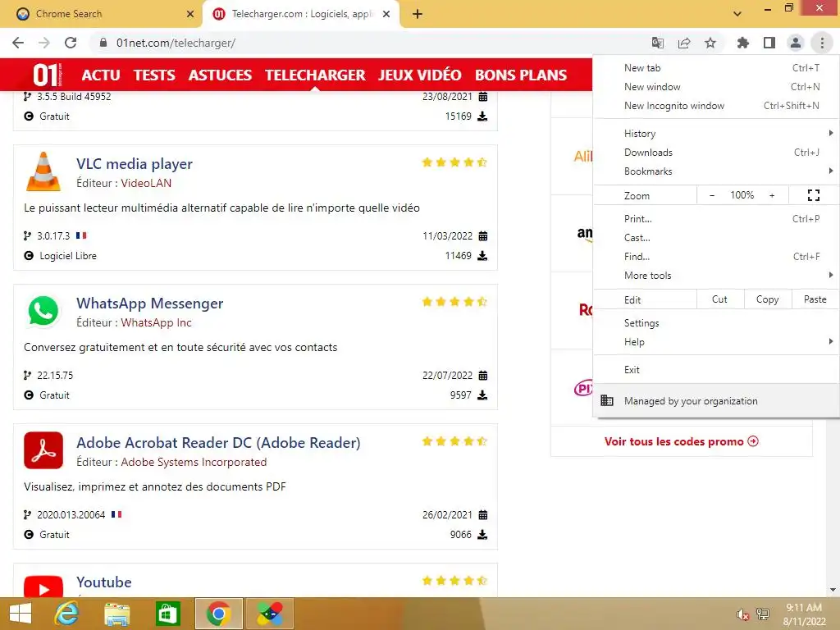The height and width of the screenshot is (630, 840).
Task: Click the Chrome three-dot menu icon
Action: (822, 43)
